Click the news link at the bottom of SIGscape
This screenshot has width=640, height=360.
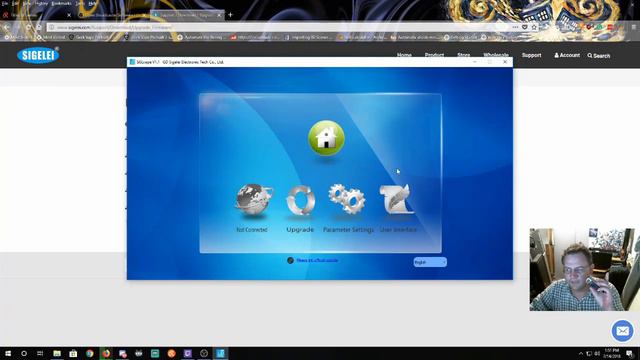pyautogui.click(x=317, y=260)
